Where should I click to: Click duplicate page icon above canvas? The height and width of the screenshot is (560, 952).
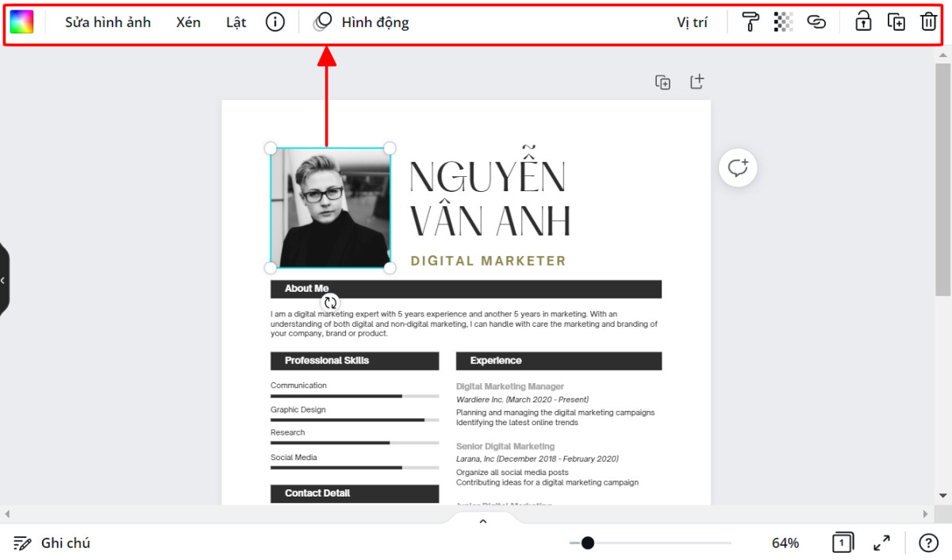point(662,82)
